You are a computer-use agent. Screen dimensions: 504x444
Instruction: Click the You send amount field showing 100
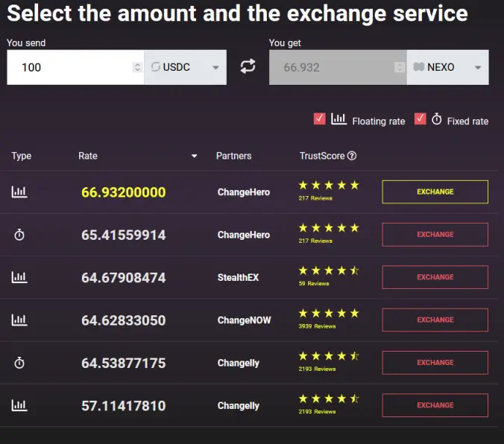pos(75,67)
